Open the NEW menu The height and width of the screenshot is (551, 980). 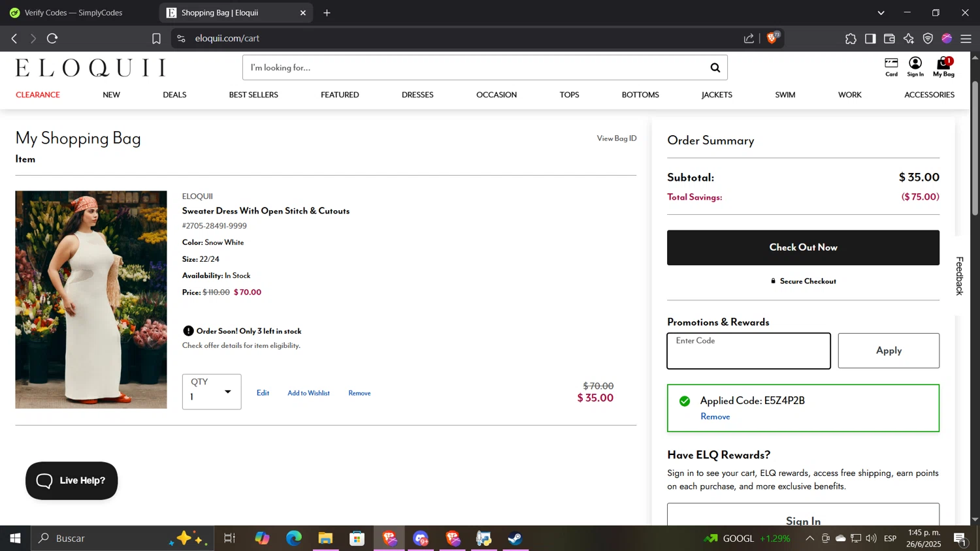pos(111,95)
